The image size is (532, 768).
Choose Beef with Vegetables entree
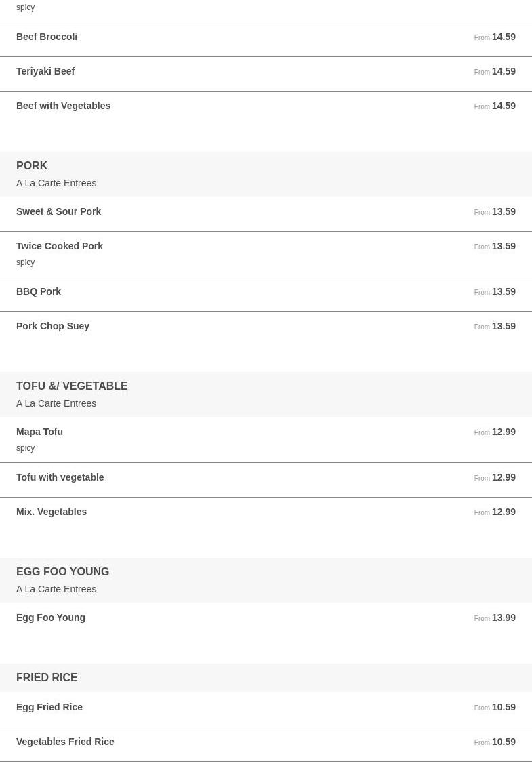click(266, 108)
